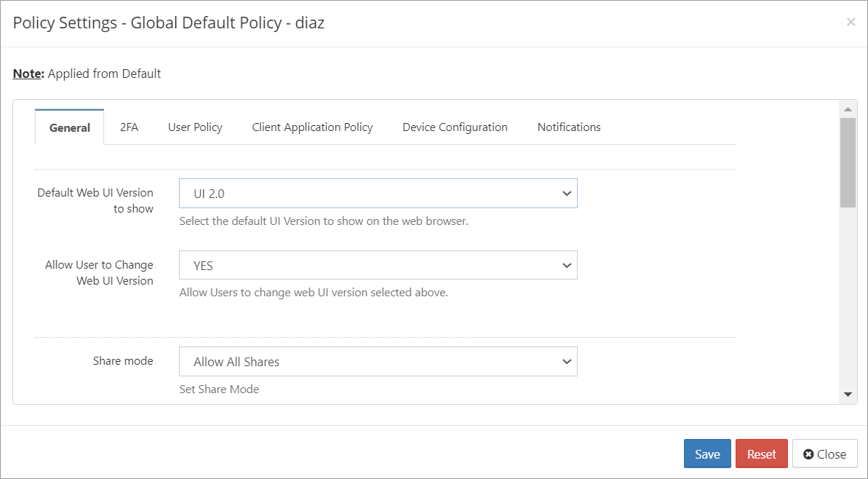868x479 pixels.
Task: Click the 'Share mode' field label
Action: click(123, 360)
